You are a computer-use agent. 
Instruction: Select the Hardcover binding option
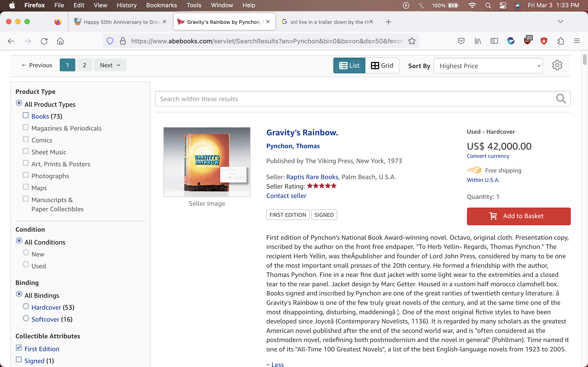click(x=26, y=306)
